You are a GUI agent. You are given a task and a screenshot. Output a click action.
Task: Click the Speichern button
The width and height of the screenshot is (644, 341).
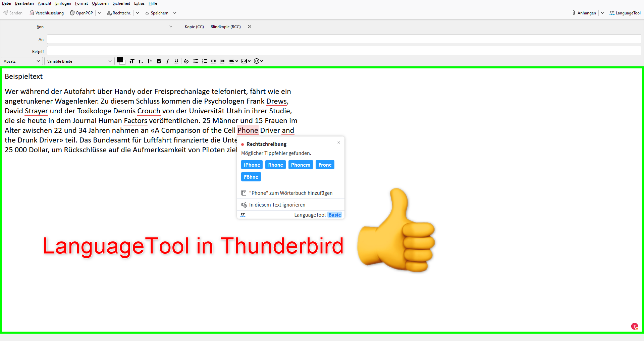(157, 13)
